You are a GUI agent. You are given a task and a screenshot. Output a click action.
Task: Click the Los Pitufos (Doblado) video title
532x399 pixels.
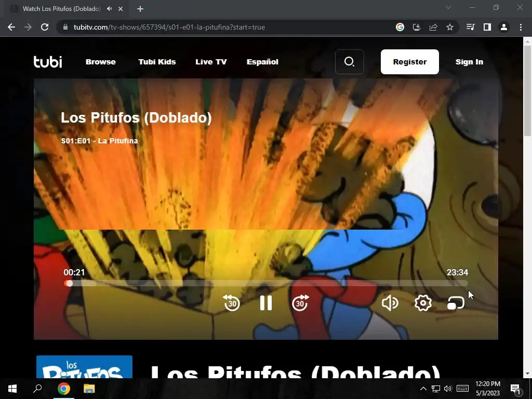point(136,118)
